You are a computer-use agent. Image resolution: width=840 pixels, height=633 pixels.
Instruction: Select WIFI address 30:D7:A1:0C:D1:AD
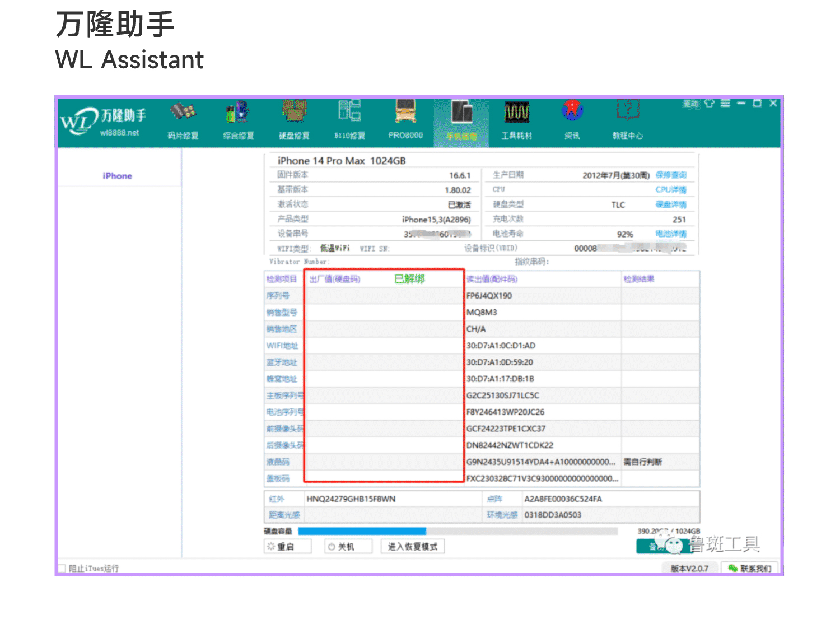coord(501,346)
